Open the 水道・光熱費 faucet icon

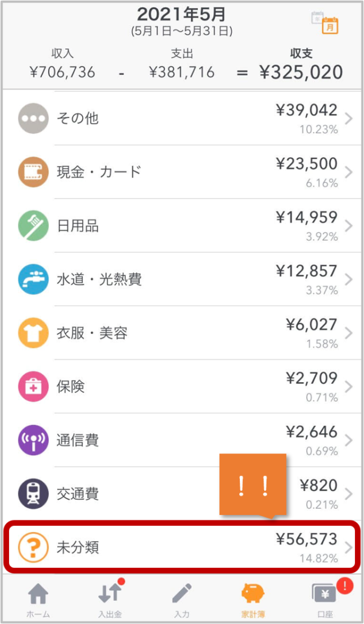coord(33,279)
